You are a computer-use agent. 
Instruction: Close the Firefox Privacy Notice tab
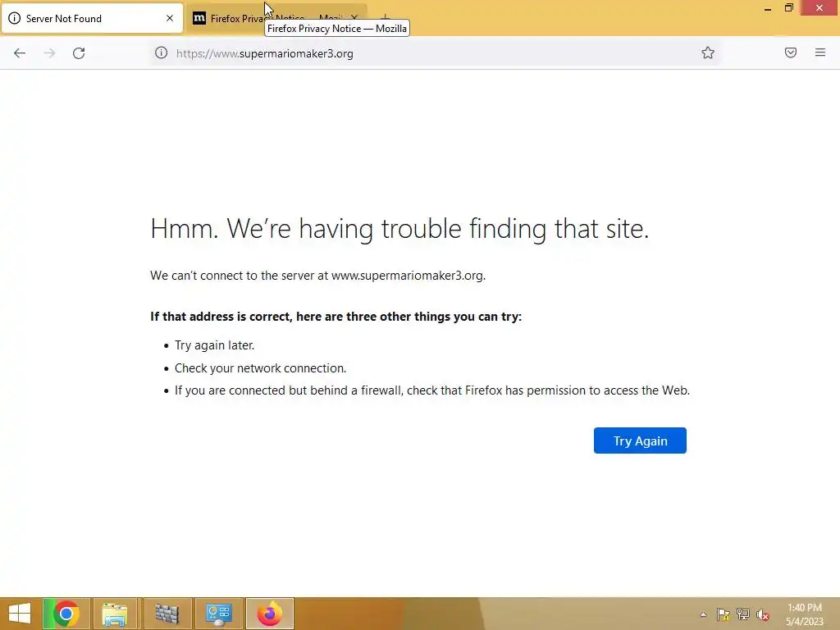pyautogui.click(x=354, y=18)
